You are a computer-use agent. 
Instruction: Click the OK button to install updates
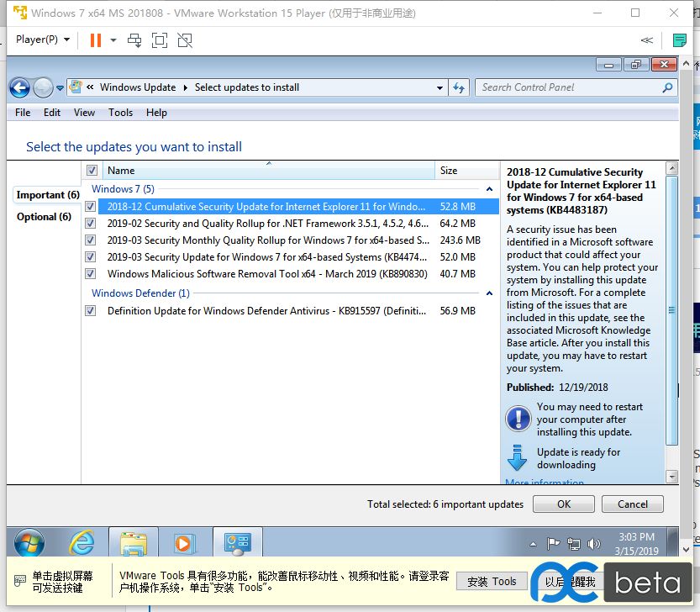(x=563, y=504)
